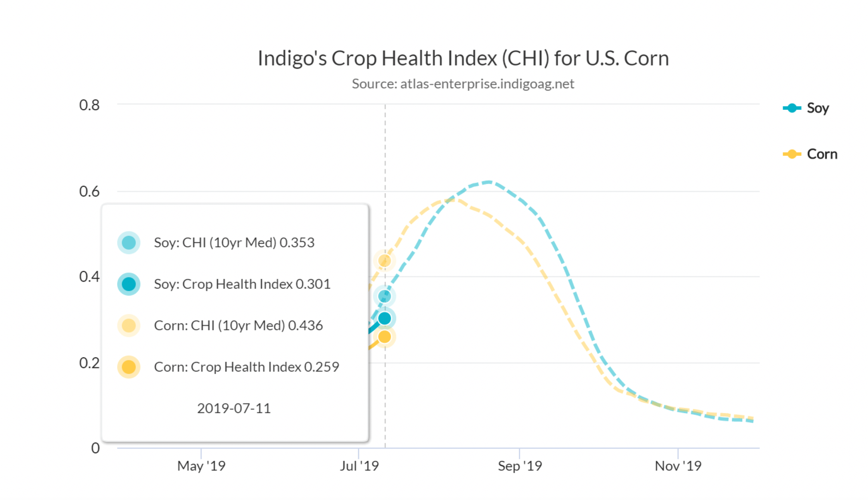Click Corn Crop Health Index tooltip marker

[x=129, y=367]
